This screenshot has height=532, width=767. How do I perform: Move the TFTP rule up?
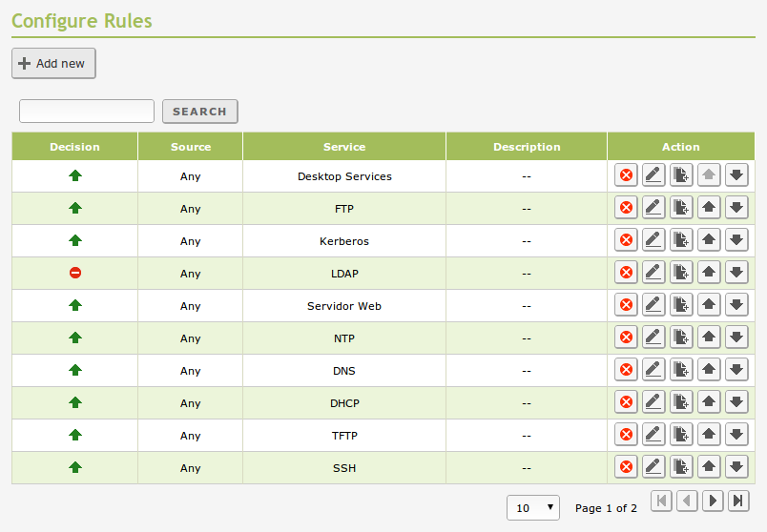point(709,435)
